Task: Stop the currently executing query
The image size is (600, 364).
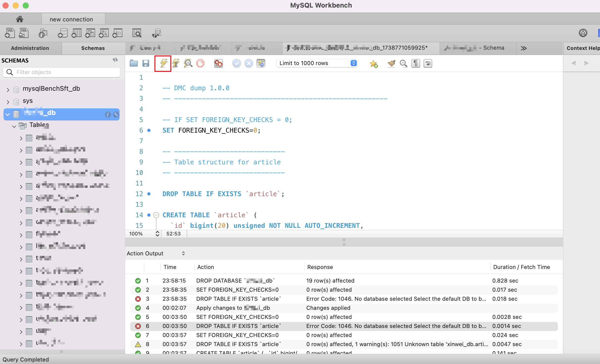Action: click(200, 63)
